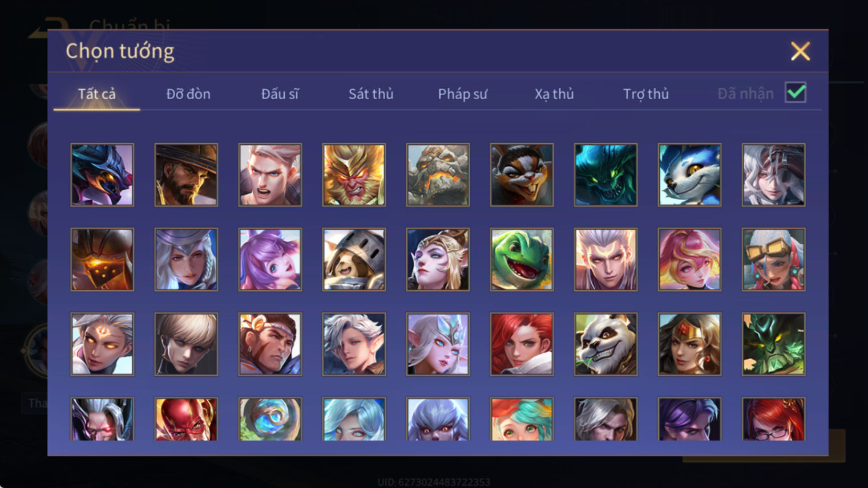The width and height of the screenshot is (868, 488).
Task: Open the Đấu sĩ tab
Action: [x=280, y=94]
